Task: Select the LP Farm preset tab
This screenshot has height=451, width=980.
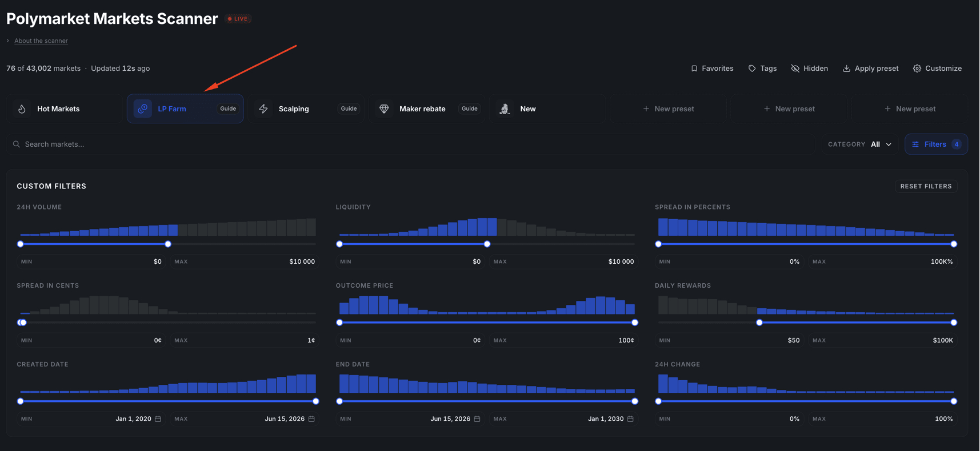Action: (x=185, y=108)
